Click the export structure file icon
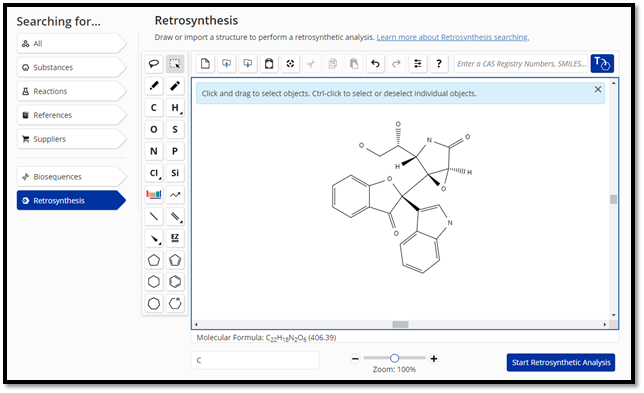644x393 pixels. pyautogui.click(x=248, y=64)
